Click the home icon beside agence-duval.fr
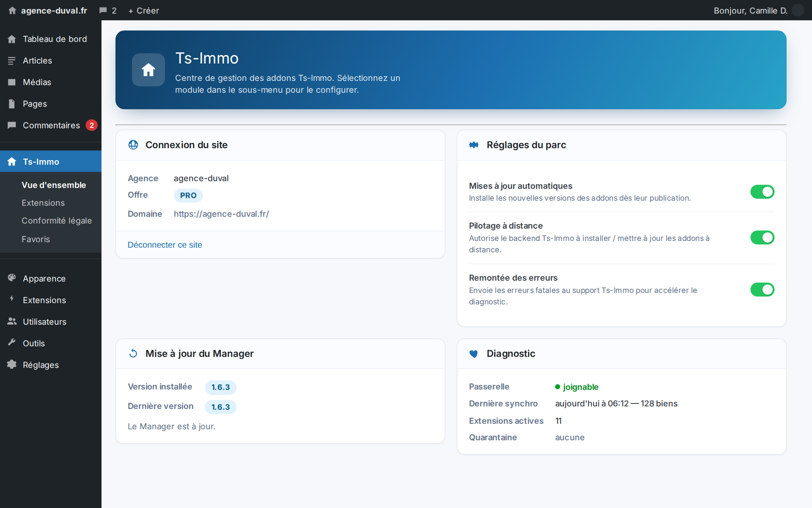This screenshot has width=812, height=508. point(12,11)
